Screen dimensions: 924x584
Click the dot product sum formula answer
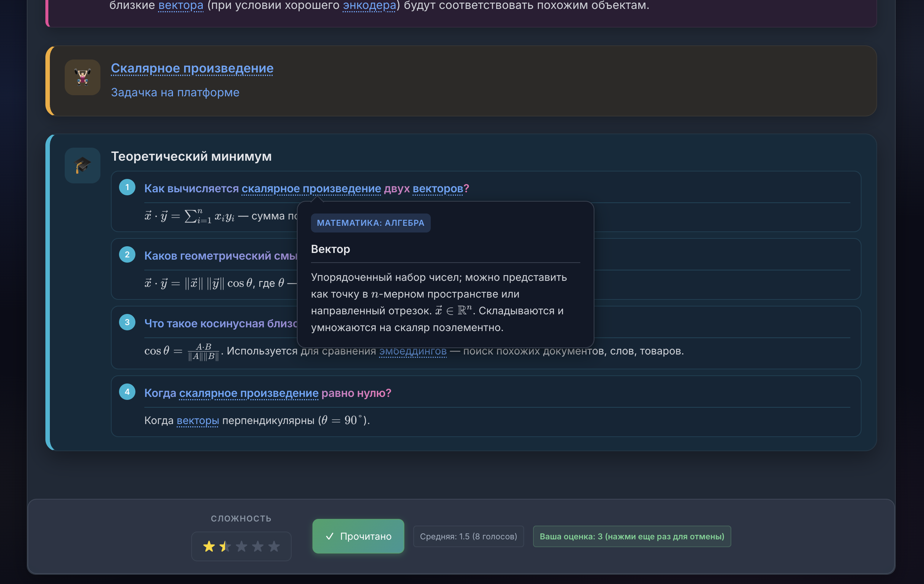189,216
